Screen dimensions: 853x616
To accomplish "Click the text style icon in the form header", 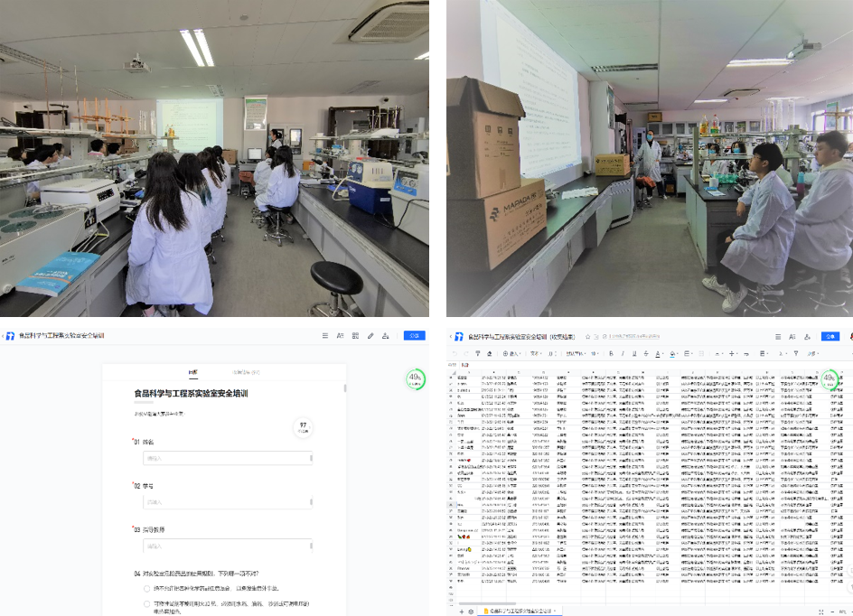I will point(340,336).
